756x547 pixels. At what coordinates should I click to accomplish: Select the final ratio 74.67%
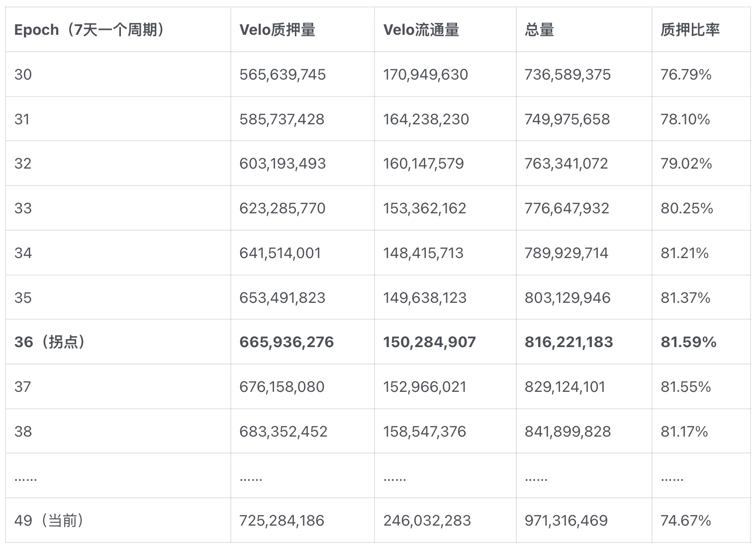[685, 521]
